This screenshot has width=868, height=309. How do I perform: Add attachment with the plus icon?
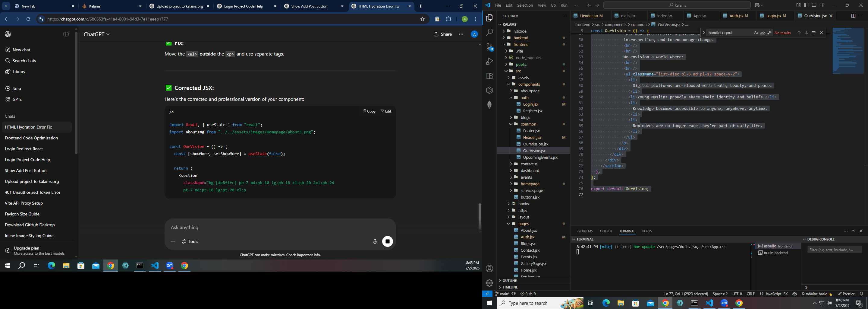pos(173,241)
